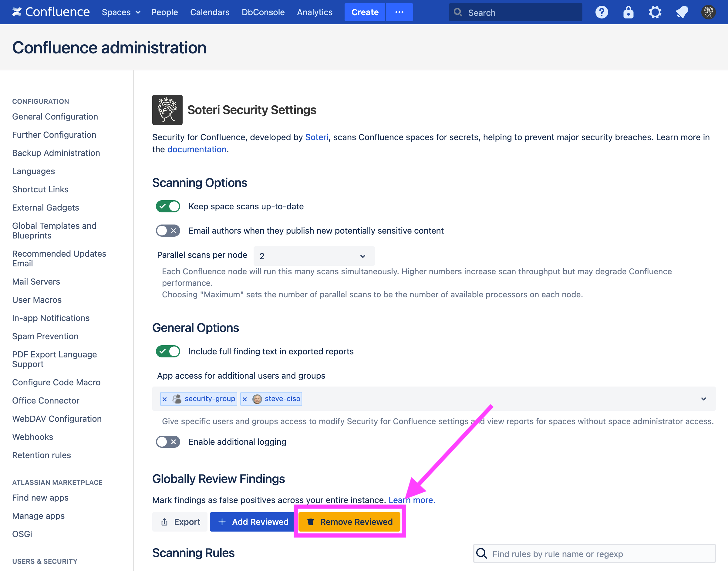Open the documentation link
This screenshot has width=728, height=571.
tap(197, 149)
